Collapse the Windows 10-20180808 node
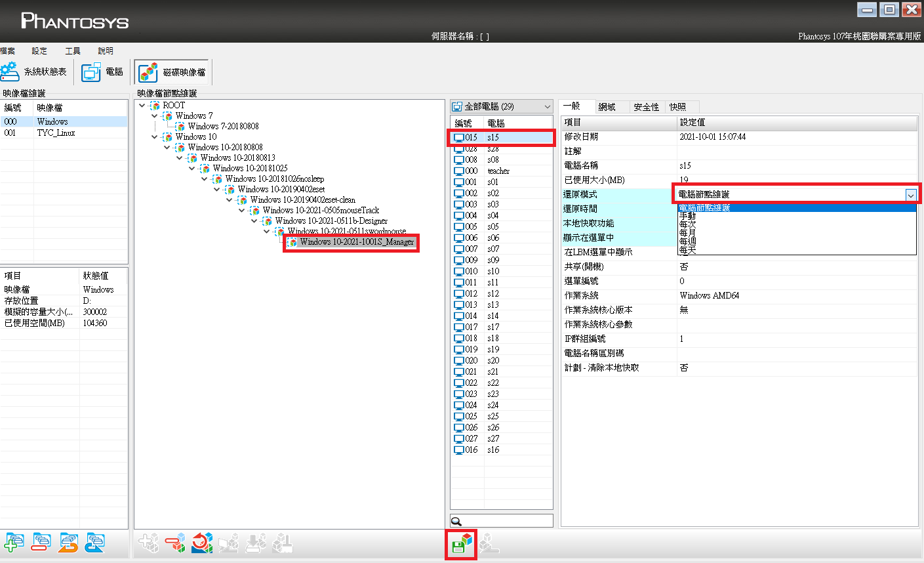Screen dimensions: 924x563 (x=167, y=147)
